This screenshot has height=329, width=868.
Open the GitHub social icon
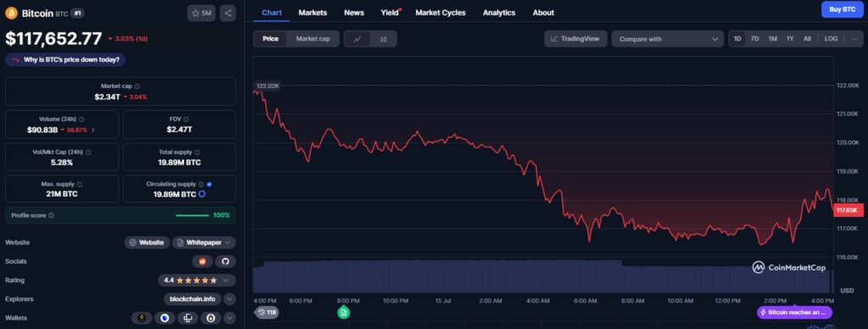(x=225, y=261)
